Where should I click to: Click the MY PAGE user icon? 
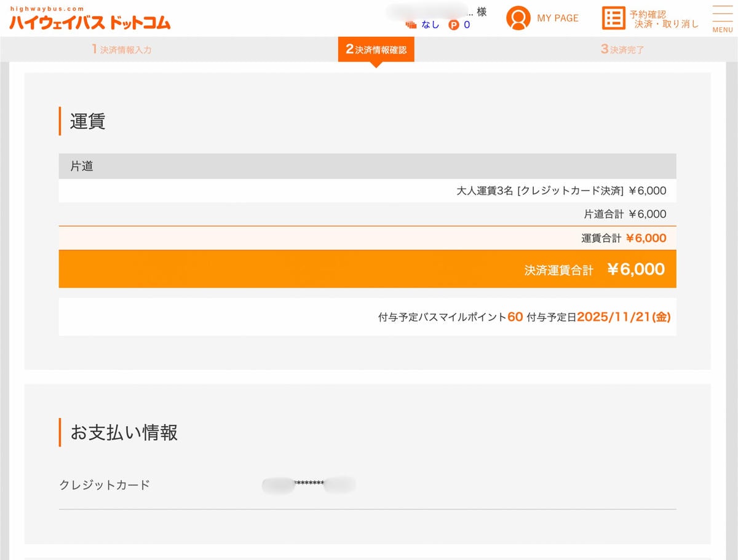pyautogui.click(x=518, y=18)
